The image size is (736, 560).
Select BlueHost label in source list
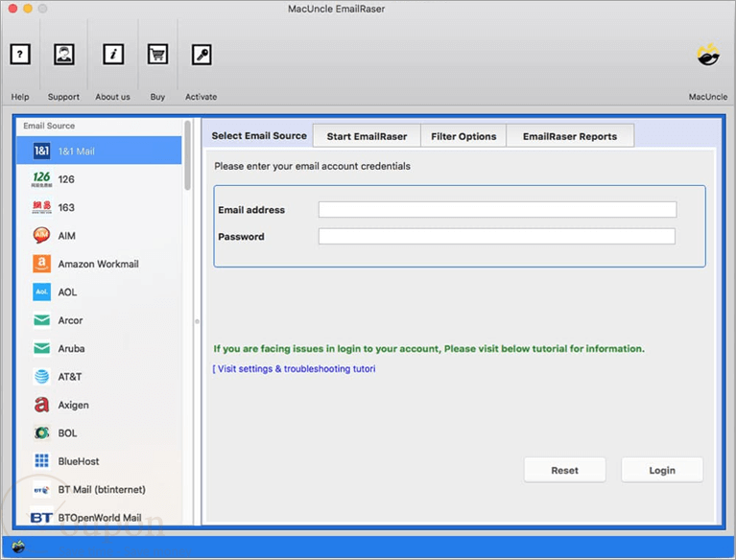coord(79,460)
